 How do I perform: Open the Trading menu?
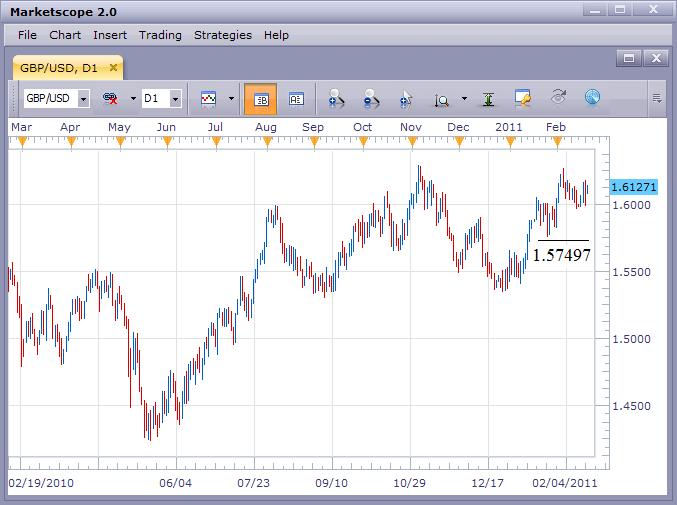(160, 35)
